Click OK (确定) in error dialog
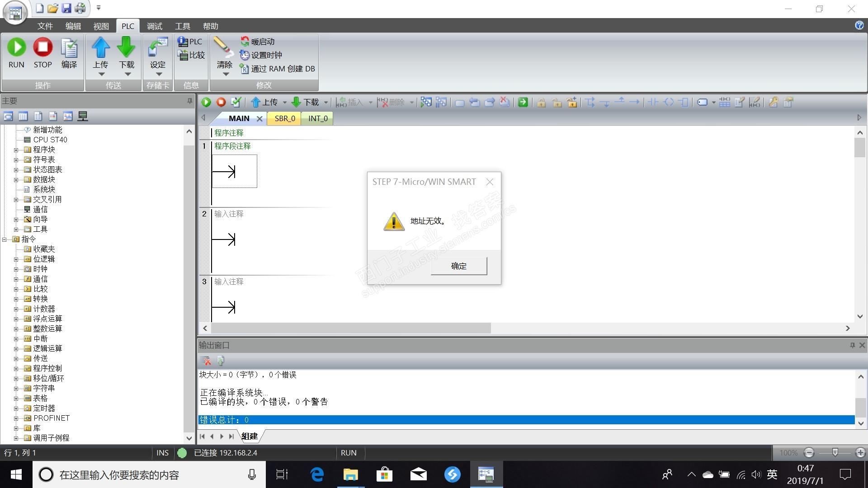Screen dimensions: 868x488 (458, 266)
